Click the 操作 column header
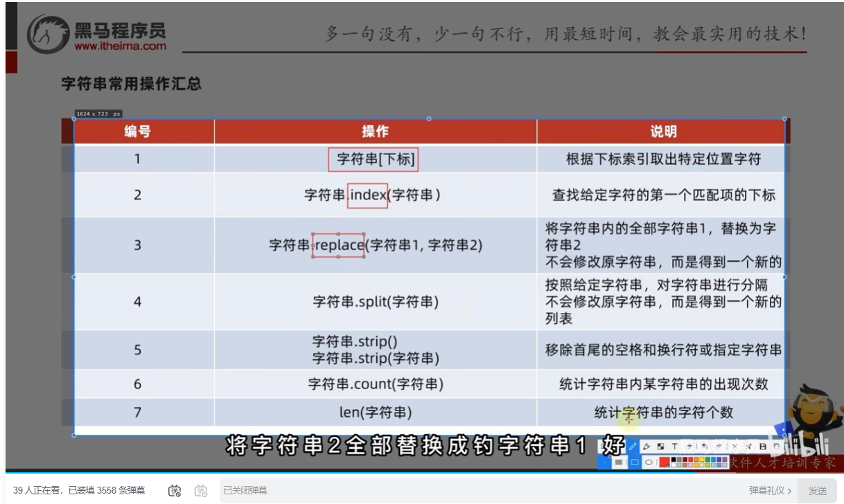Screen dimensions: 844x504 pyautogui.click(x=376, y=132)
